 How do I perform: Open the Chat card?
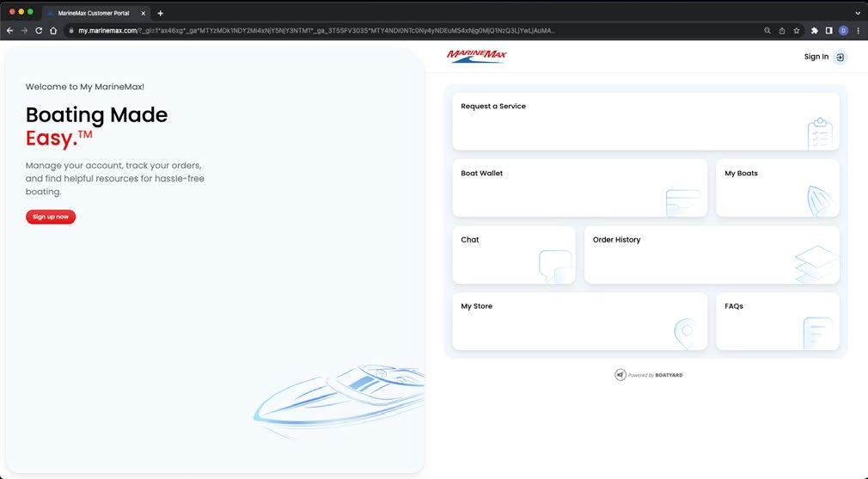coord(514,255)
